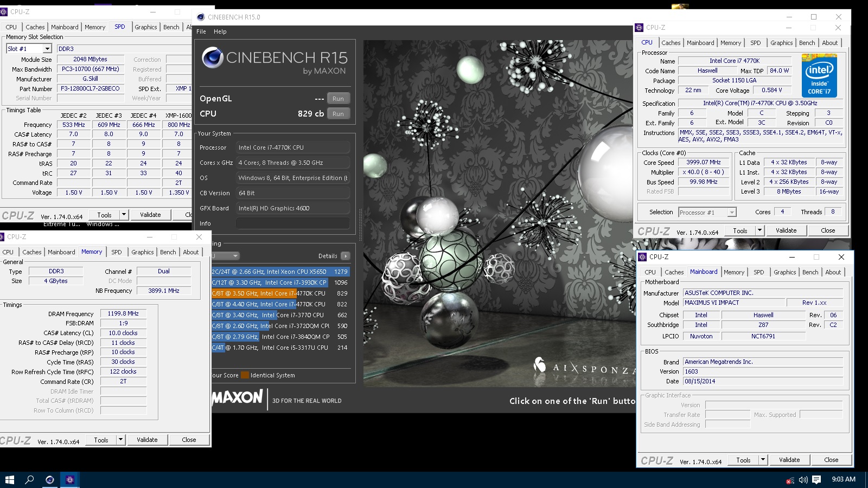
Task: Click Close button in the processor (CPU tab) window
Action: pos(828,230)
